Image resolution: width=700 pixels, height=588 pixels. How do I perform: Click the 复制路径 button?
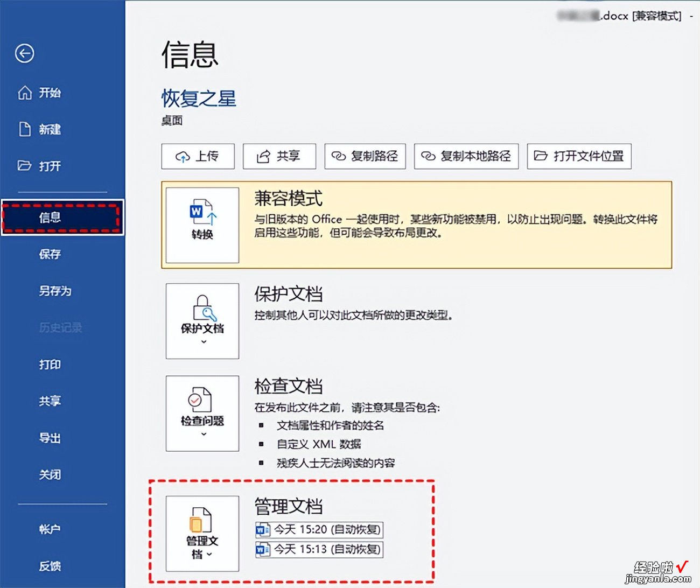(365, 156)
